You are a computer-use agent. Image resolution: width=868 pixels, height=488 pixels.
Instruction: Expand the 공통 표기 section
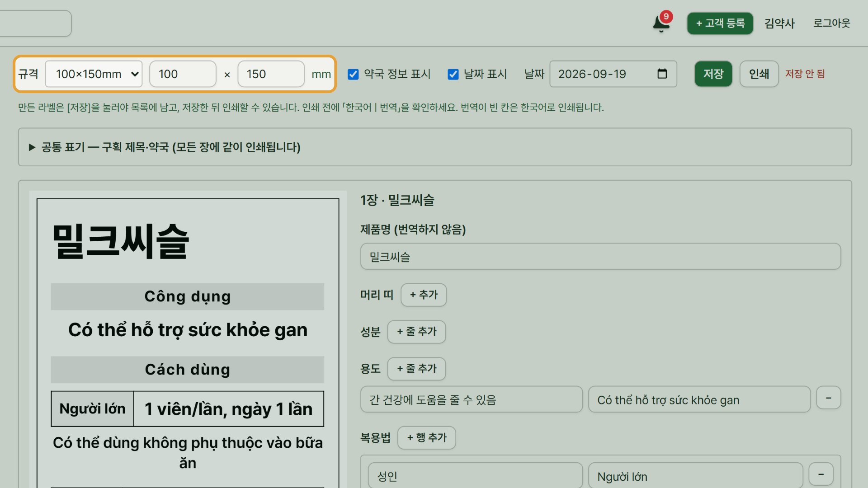[x=435, y=147]
